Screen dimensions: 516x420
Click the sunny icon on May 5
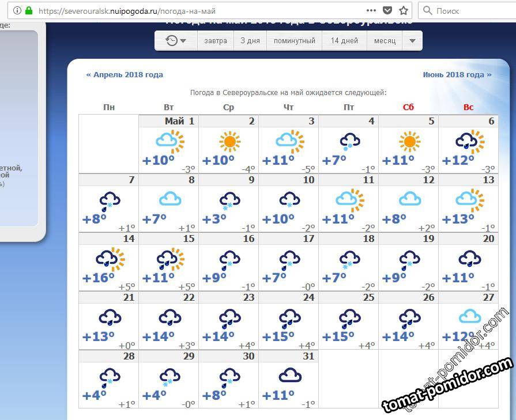[409, 141]
